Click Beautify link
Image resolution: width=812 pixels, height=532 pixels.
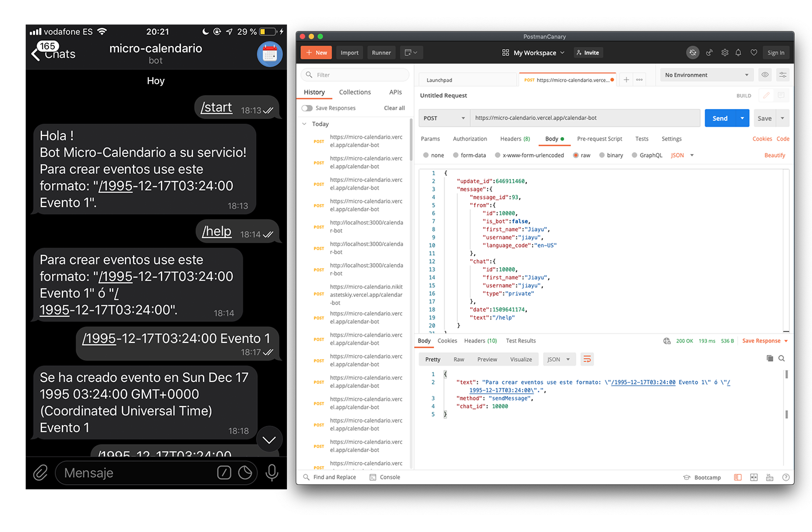click(x=775, y=155)
